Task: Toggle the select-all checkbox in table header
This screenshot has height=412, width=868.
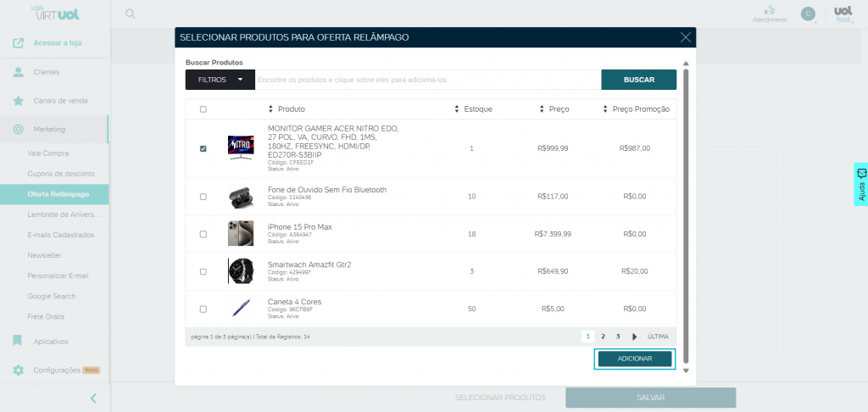Action: click(x=203, y=109)
